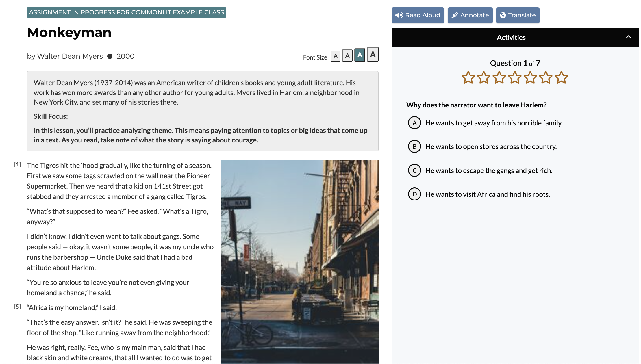The image size is (641, 364).
Task: Click the fourth progress star
Action: [x=515, y=77]
